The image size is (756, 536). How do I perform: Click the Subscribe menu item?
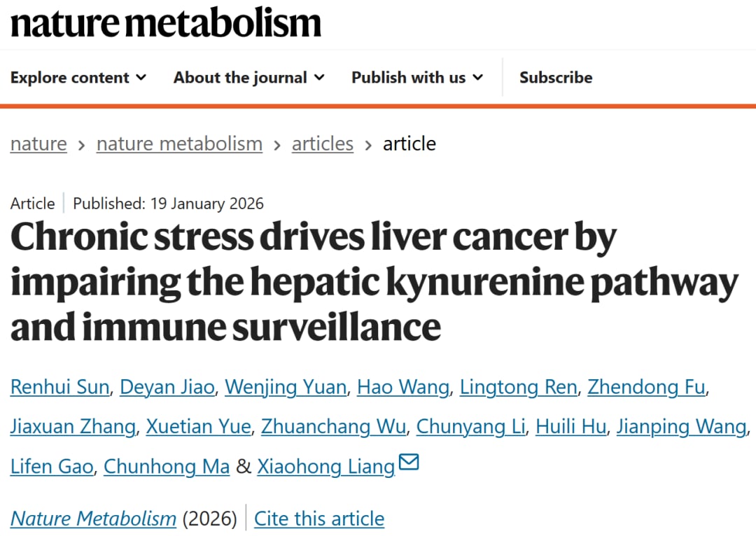(556, 78)
